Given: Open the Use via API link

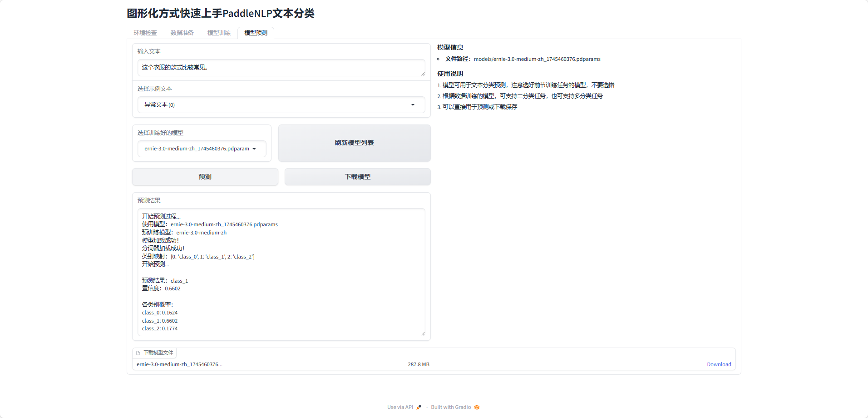Looking at the screenshot, I should 400,407.
